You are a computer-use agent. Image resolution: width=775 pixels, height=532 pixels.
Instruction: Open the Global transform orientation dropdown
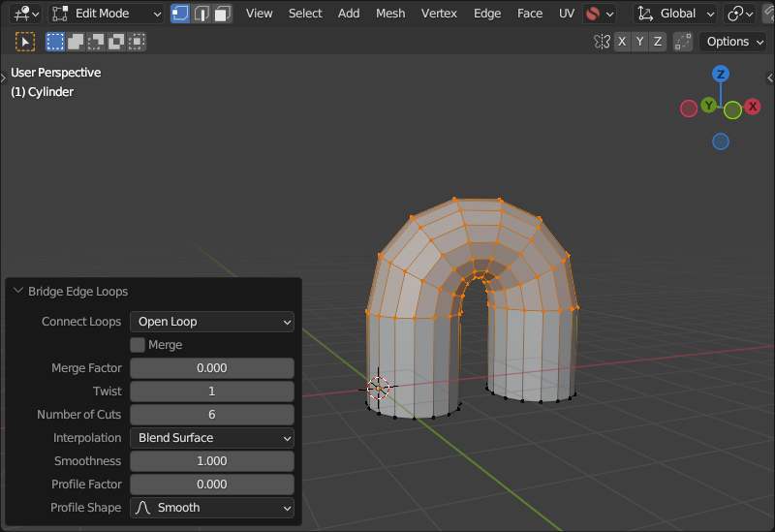pos(675,14)
